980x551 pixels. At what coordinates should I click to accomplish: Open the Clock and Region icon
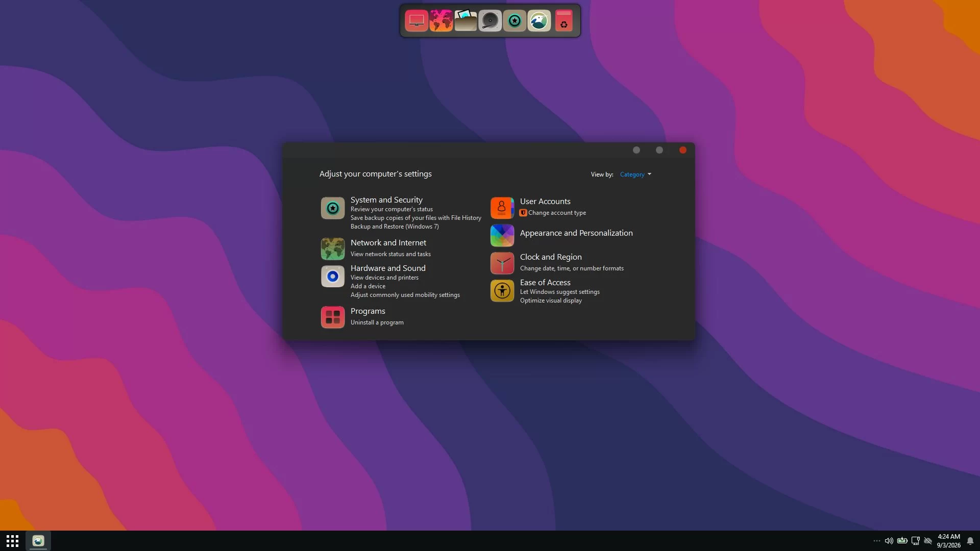pyautogui.click(x=502, y=263)
